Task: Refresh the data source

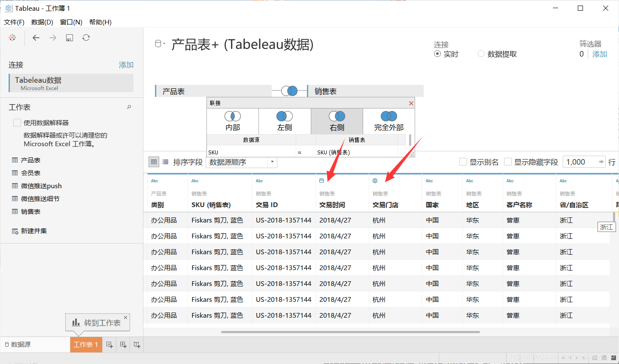Action: tap(86, 38)
